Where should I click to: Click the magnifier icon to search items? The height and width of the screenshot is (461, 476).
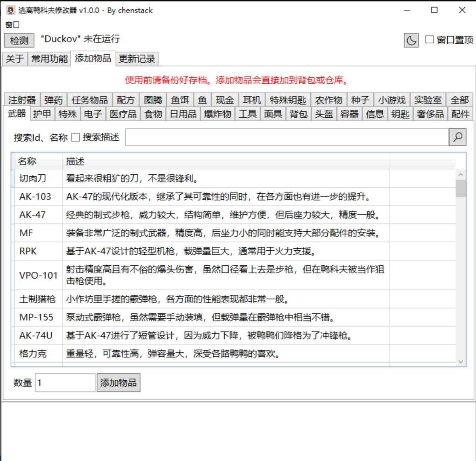coord(457,137)
